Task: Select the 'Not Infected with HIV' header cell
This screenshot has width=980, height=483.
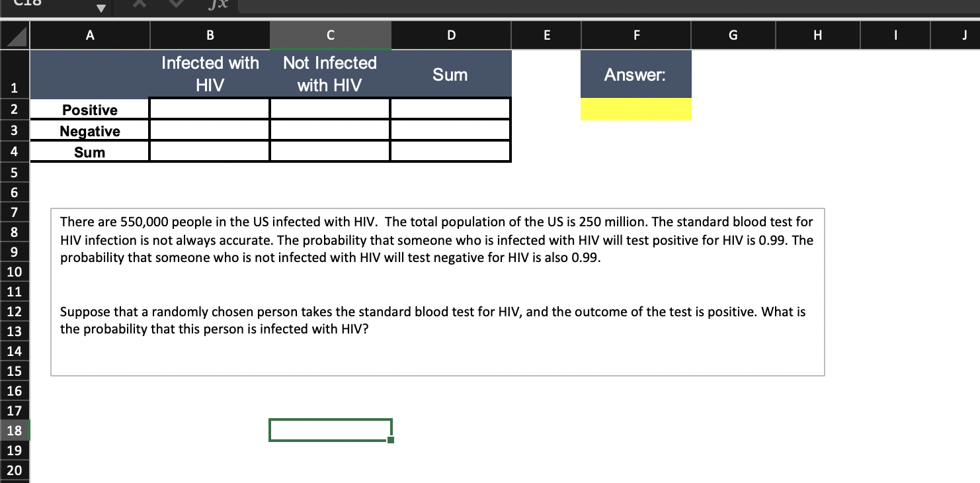Action: click(x=330, y=73)
